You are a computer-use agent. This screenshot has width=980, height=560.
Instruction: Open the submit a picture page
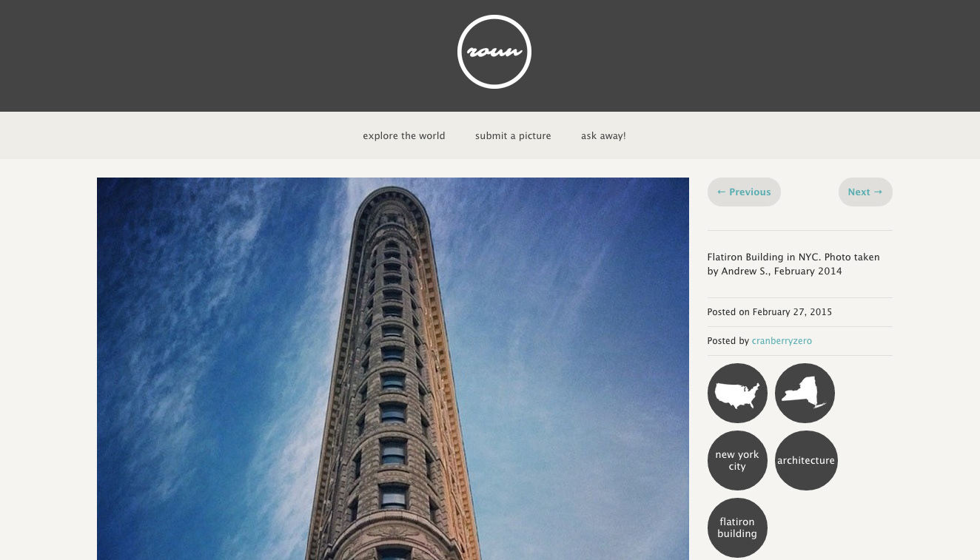[x=513, y=136]
